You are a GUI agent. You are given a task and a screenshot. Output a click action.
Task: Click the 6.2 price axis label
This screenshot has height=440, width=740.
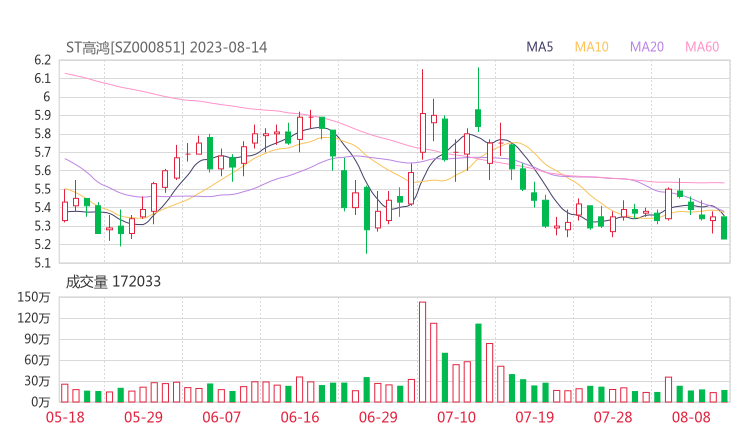42,78
